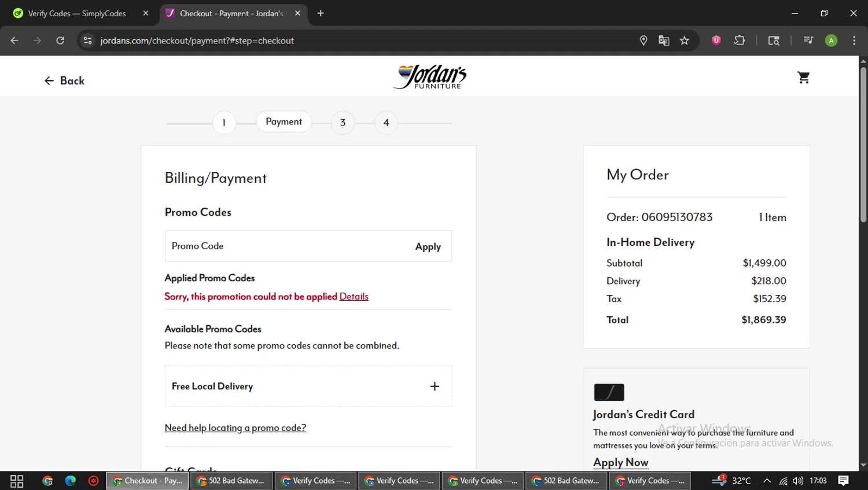The height and width of the screenshot is (490, 868).
Task: Click the 17:03 taskbar clock
Action: [x=818, y=481]
